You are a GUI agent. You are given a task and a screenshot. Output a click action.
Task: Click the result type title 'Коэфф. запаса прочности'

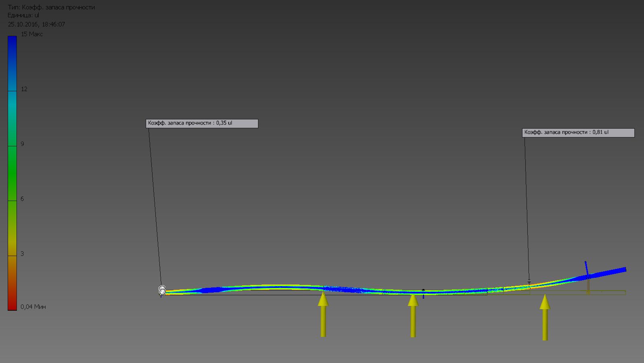coord(51,7)
